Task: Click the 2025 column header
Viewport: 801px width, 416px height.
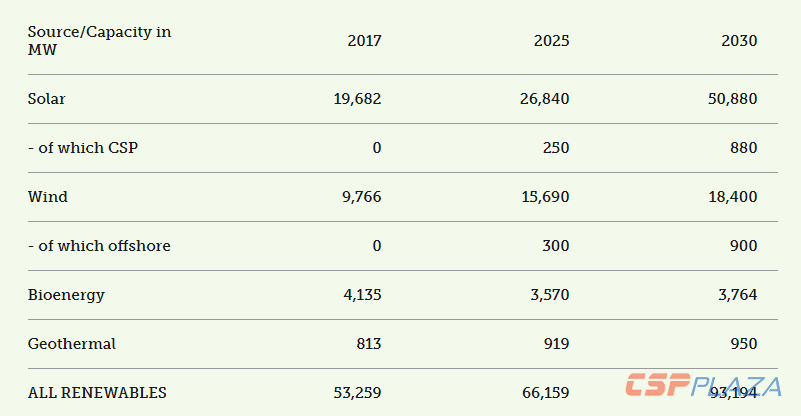Action: tap(551, 41)
